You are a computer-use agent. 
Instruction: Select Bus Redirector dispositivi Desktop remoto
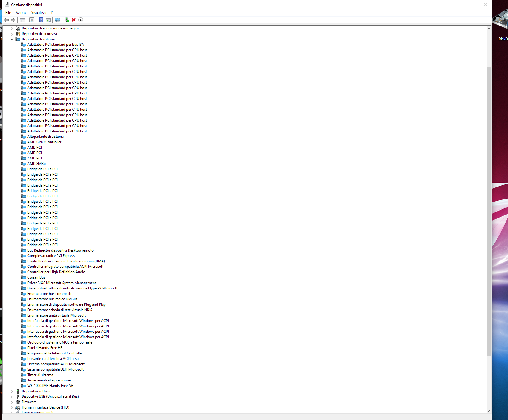point(60,250)
